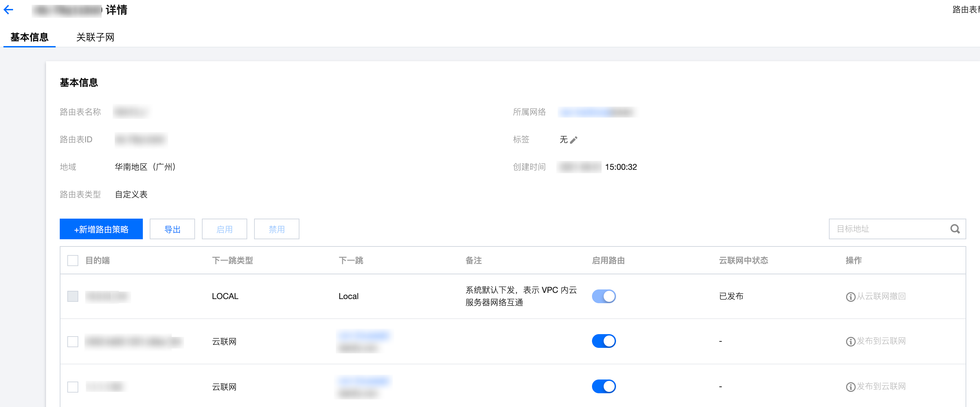Open the 基本信息 tab
This screenshot has width=980, height=407.
[x=29, y=37]
